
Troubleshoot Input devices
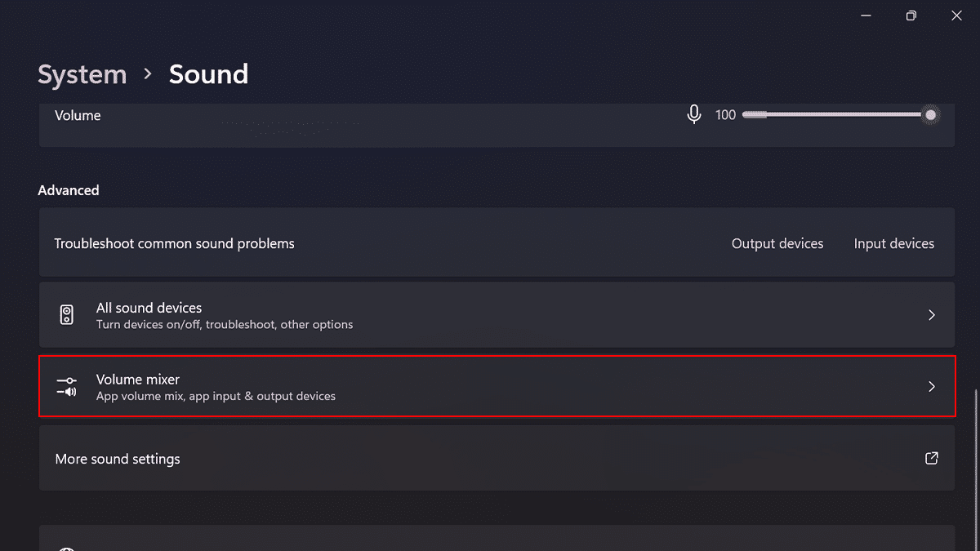893,243
